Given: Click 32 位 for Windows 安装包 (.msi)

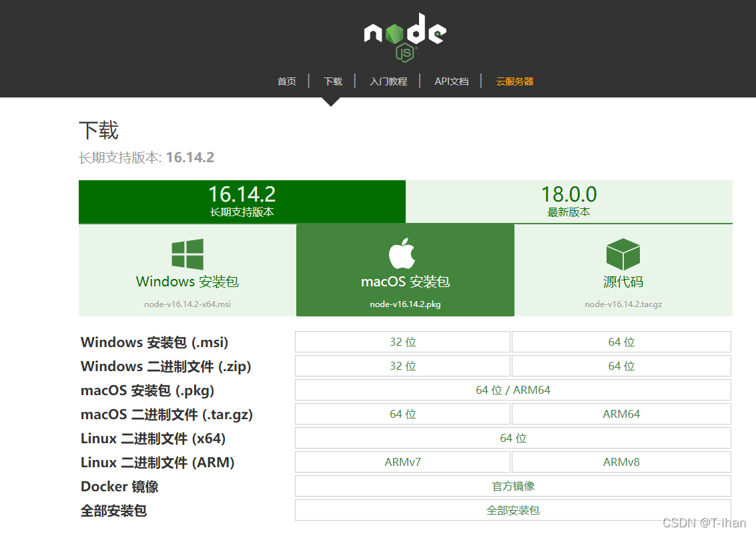Looking at the screenshot, I should pos(402,342).
